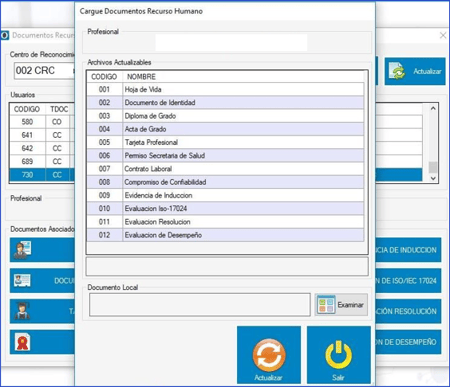The image size is (450, 387).
Task: Select row 001 Hoja de Vida
Action: pyautogui.click(x=225, y=89)
